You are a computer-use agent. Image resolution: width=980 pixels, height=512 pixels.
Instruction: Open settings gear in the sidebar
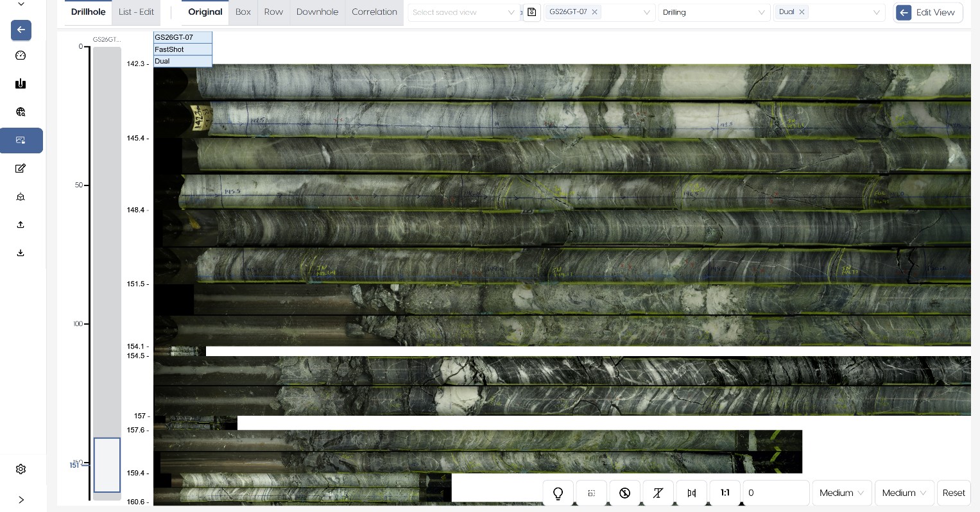tap(21, 469)
